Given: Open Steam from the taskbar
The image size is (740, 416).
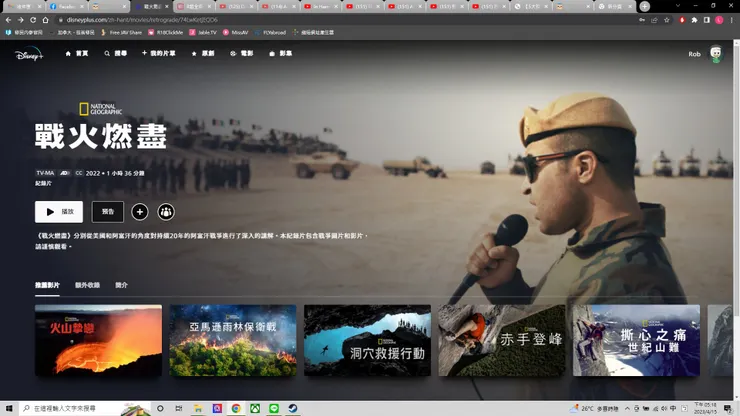Looking at the screenshot, I should click(x=293, y=408).
